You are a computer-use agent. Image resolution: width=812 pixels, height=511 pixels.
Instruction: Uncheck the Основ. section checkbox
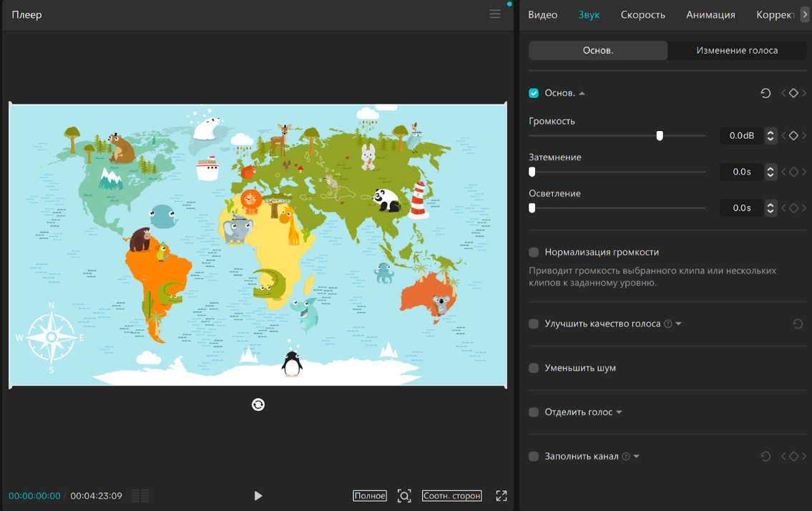pyautogui.click(x=534, y=94)
